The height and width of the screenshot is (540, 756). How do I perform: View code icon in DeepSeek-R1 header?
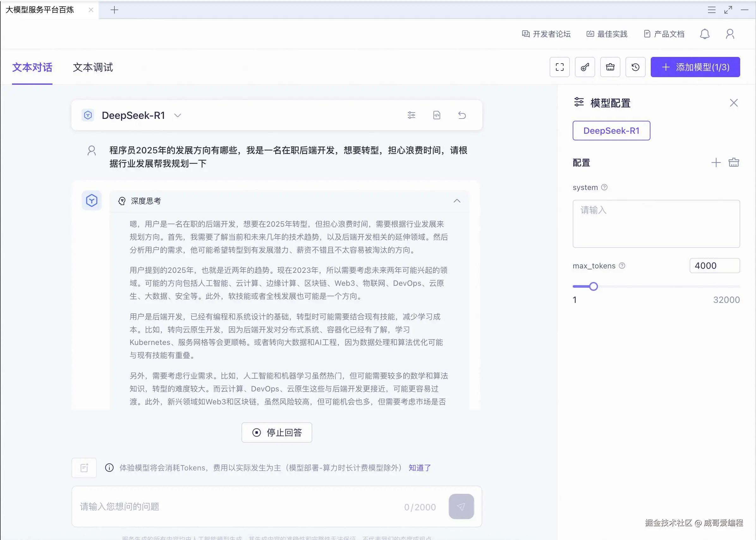(437, 115)
